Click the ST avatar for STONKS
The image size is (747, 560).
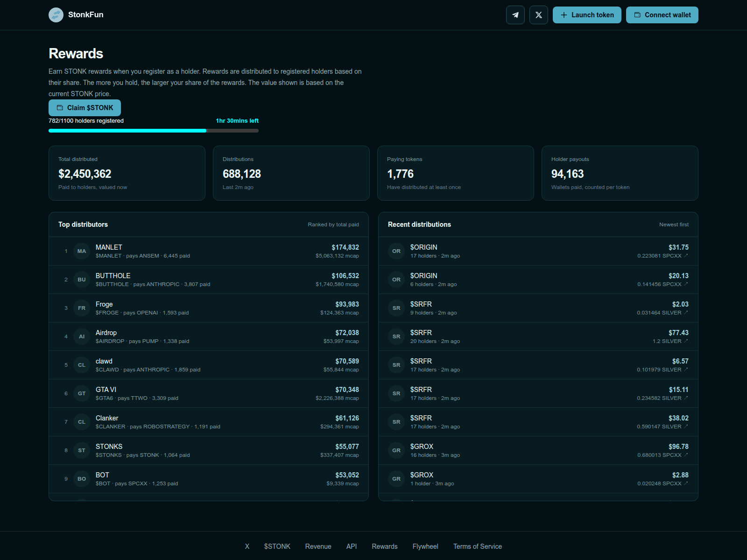coord(82,450)
